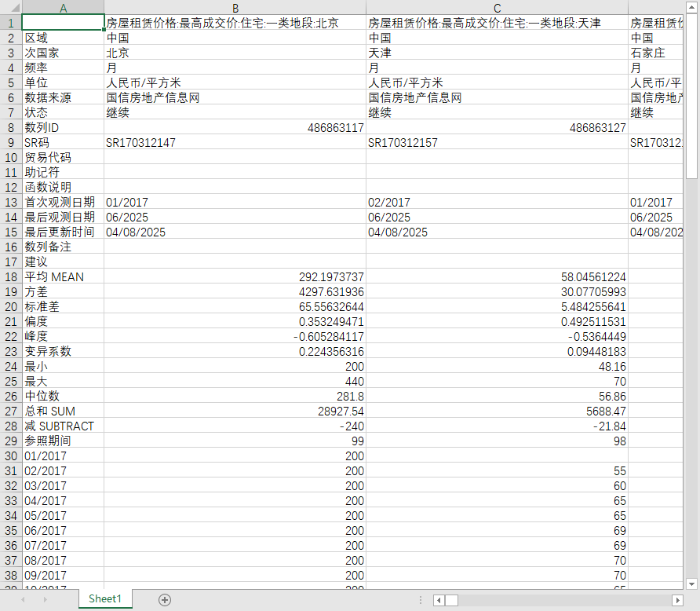Click minimum value 48.16
Screen dimensions: 700x611
tap(497, 367)
